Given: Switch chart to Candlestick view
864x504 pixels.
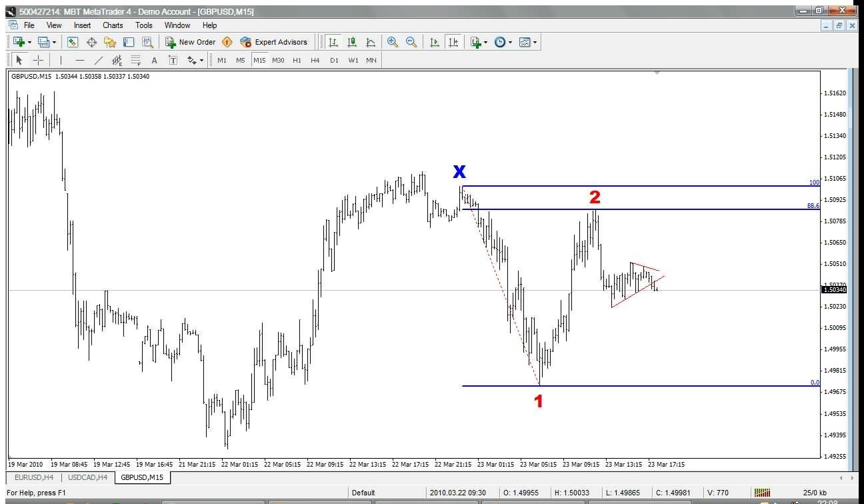Looking at the screenshot, I should tap(351, 42).
